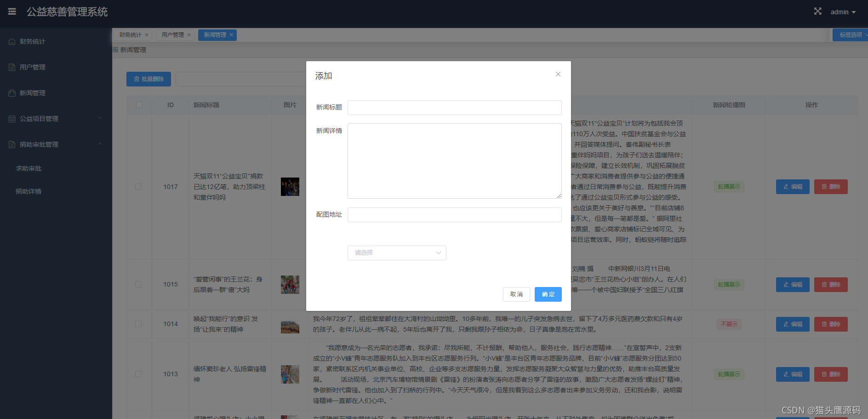The height and width of the screenshot is (419, 868).
Task: Click the 确定 button
Action: pyautogui.click(x=548, y=294)
